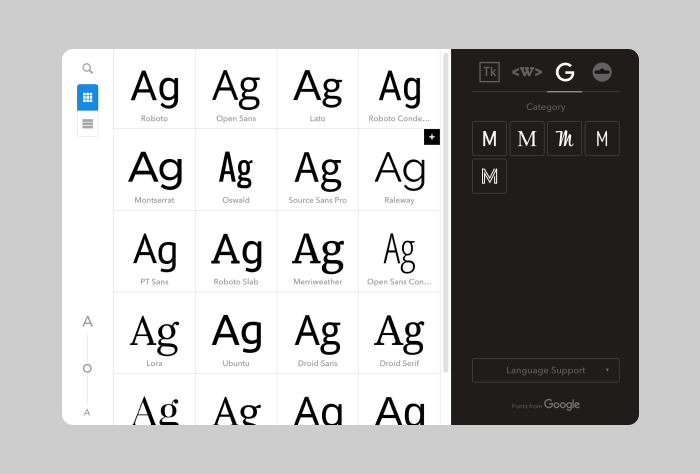Click the small A size icon
700x474 pixels.
coord(87,412)
